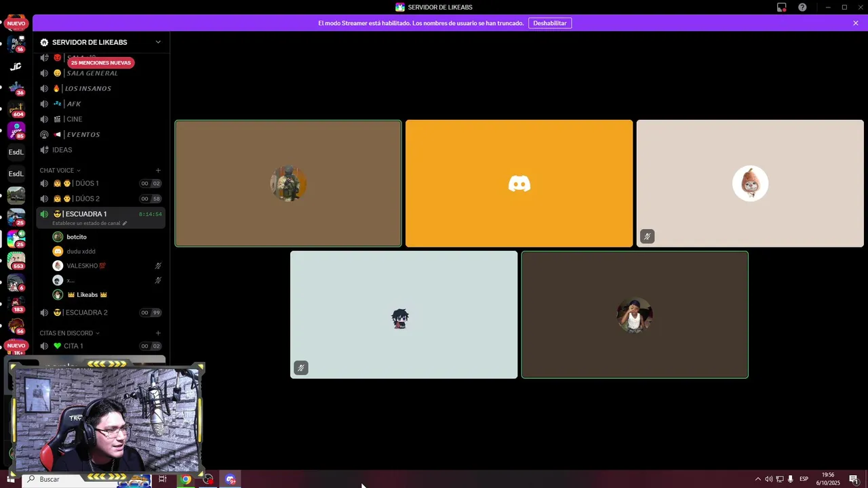This screenshot has height=488, width=868.
Task: Open the inbox icon in title bar
Action: [x=781, y=7]
